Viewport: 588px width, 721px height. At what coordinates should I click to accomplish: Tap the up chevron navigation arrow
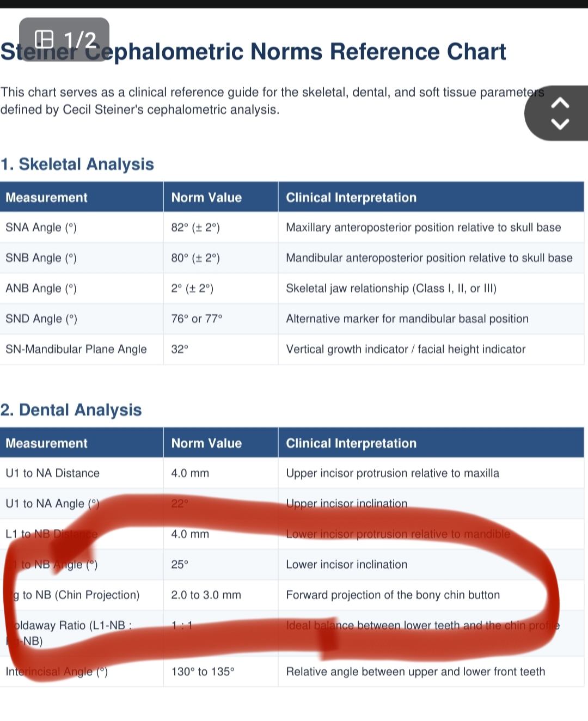[560, 103]
